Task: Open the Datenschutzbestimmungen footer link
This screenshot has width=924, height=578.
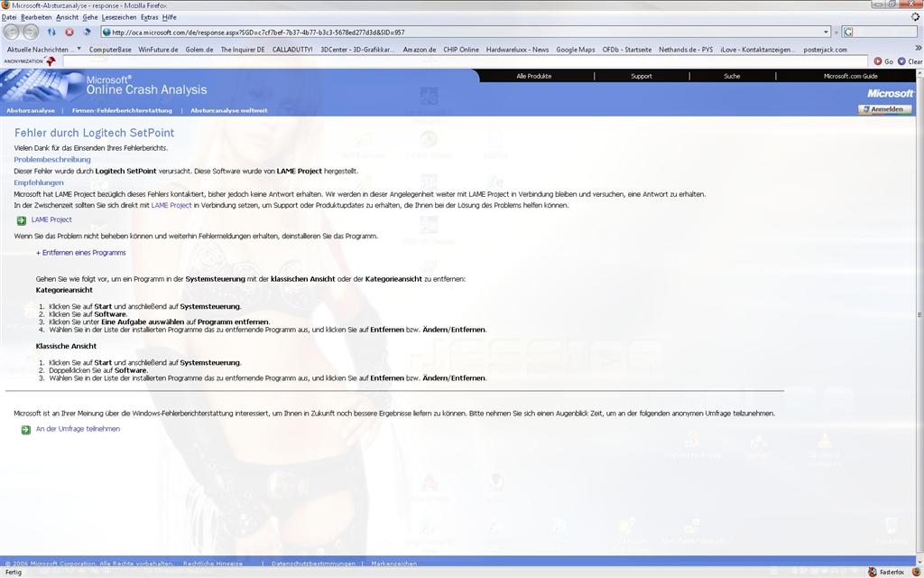Action: pyautogui.click(x=313, y=564)
